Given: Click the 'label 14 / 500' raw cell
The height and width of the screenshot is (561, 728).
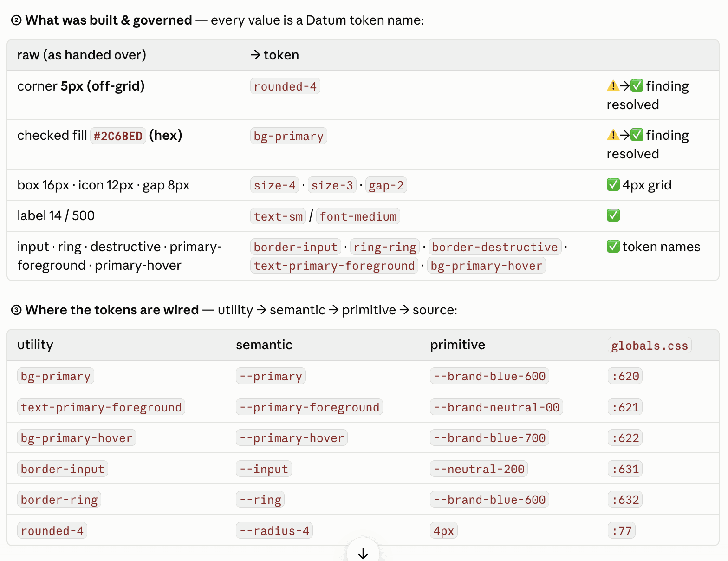Looking at the screenshot, I should pos(56,215).
